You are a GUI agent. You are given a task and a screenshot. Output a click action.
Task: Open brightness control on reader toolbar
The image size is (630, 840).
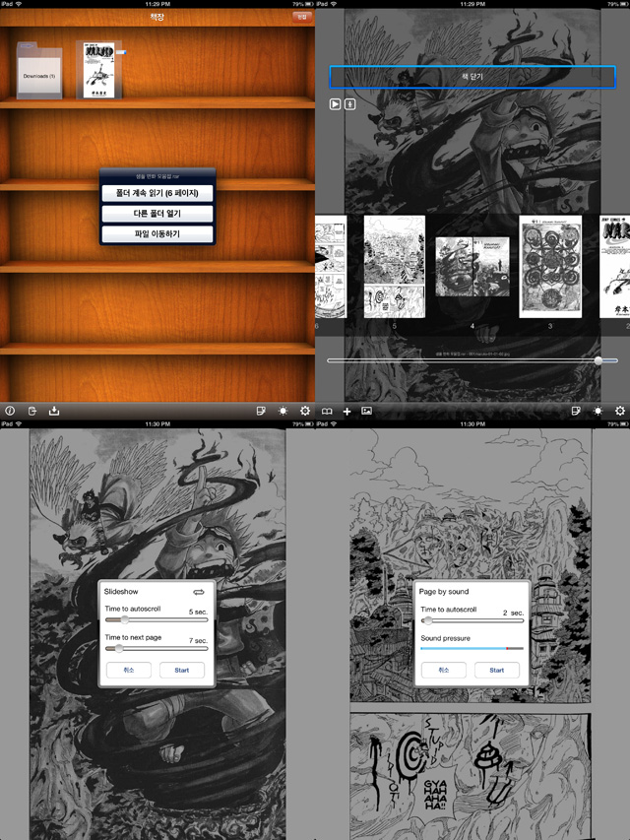tap(598, 411)
